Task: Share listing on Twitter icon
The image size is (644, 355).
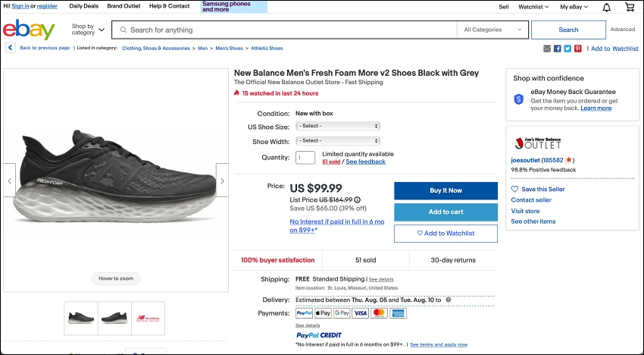Action: click(567, 49)
